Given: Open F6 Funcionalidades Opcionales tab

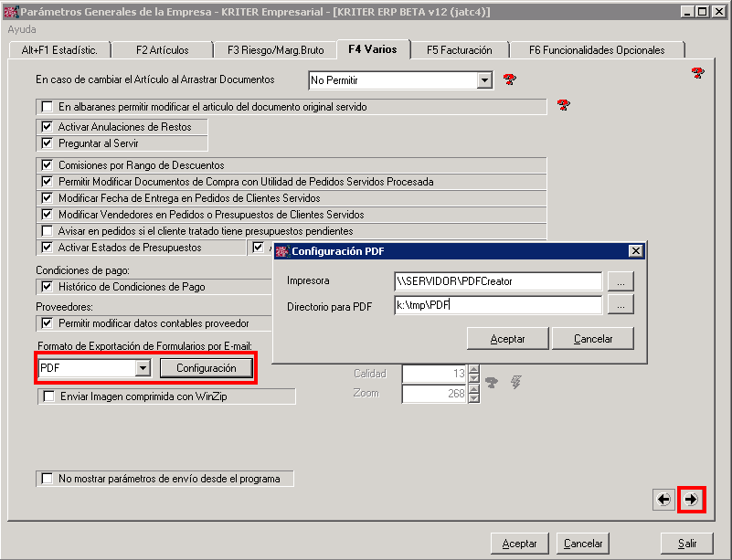Looking at the screenshot, I should (x=597, y=50).
